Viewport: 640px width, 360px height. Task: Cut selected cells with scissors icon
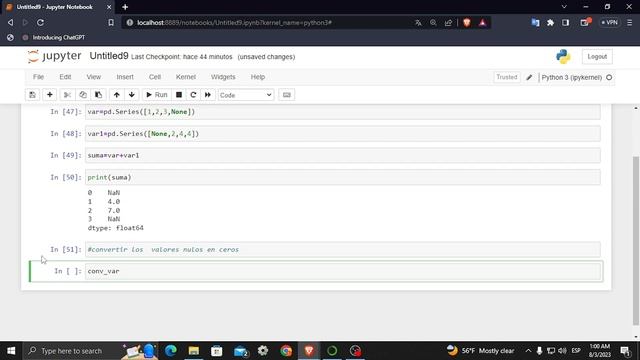pos(67,95)
